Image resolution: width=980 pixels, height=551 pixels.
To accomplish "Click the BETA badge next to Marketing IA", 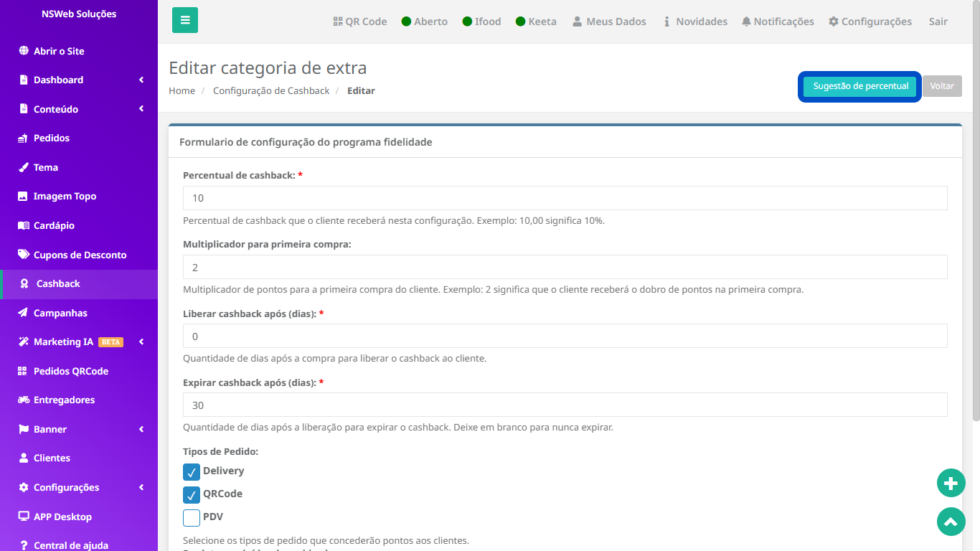I will (110, 342).
